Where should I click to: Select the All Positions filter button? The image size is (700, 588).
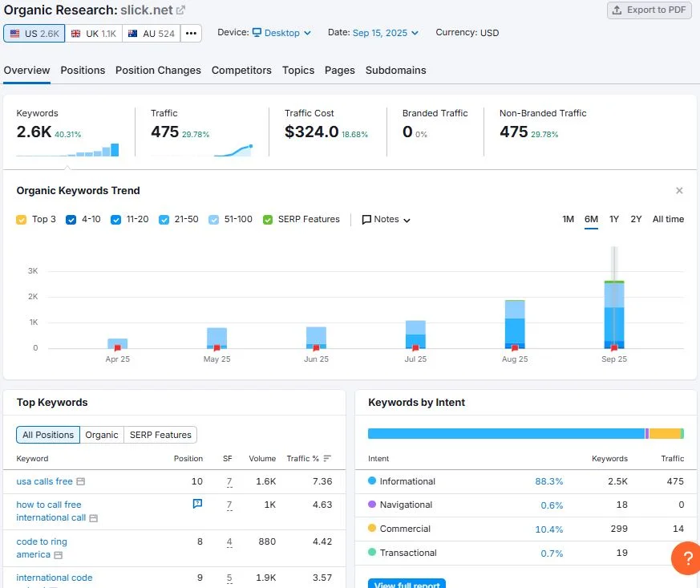[x=48, y=435]
